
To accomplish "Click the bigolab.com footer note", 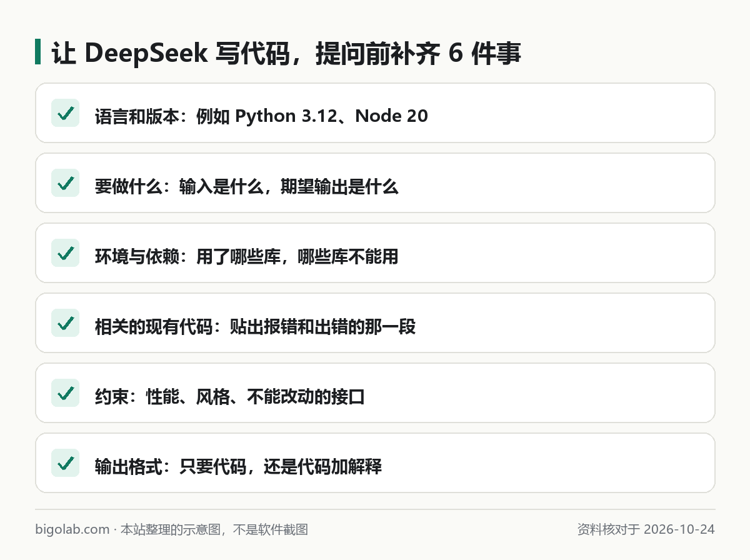I will tap(172, 530).
